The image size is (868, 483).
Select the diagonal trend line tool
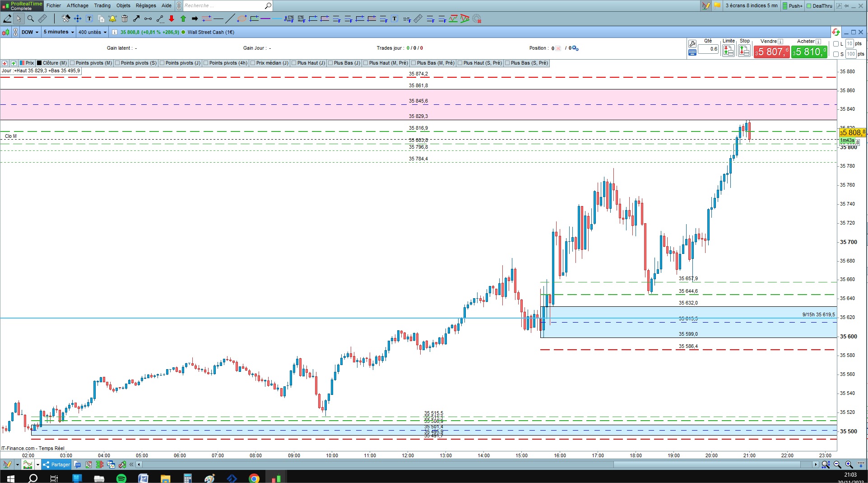pos(230,19)
